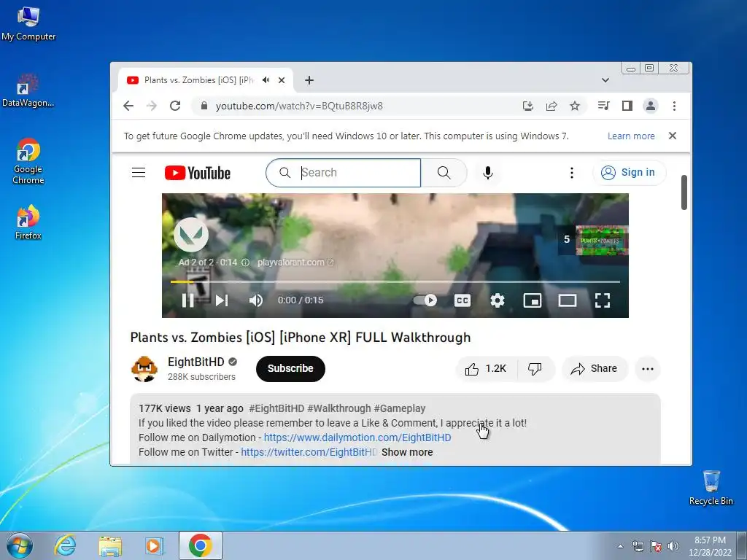Sign in to YouTube
Screen dimensions: 747x560
pyautogui.click(x=629, y=172)
